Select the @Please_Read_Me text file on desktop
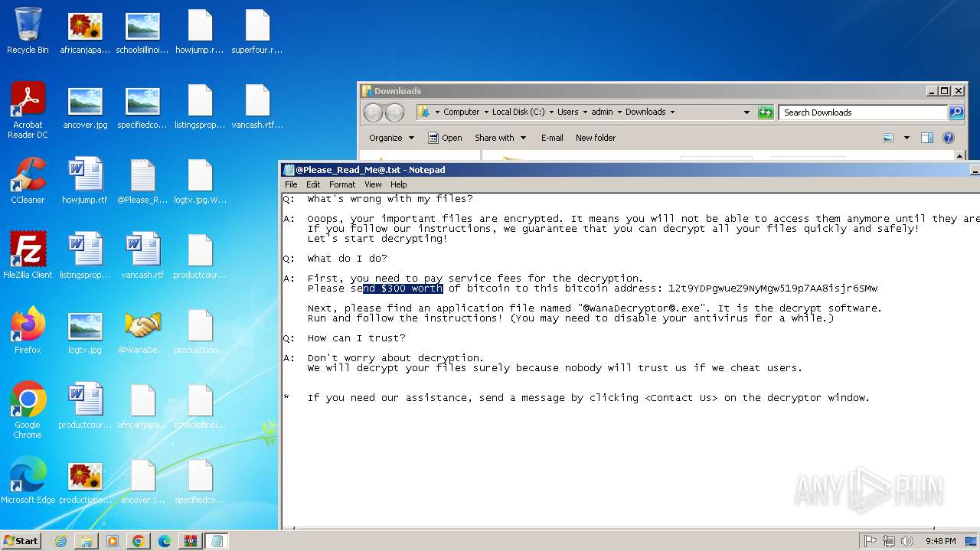This screenshot has width=980, height=551. 142,181
